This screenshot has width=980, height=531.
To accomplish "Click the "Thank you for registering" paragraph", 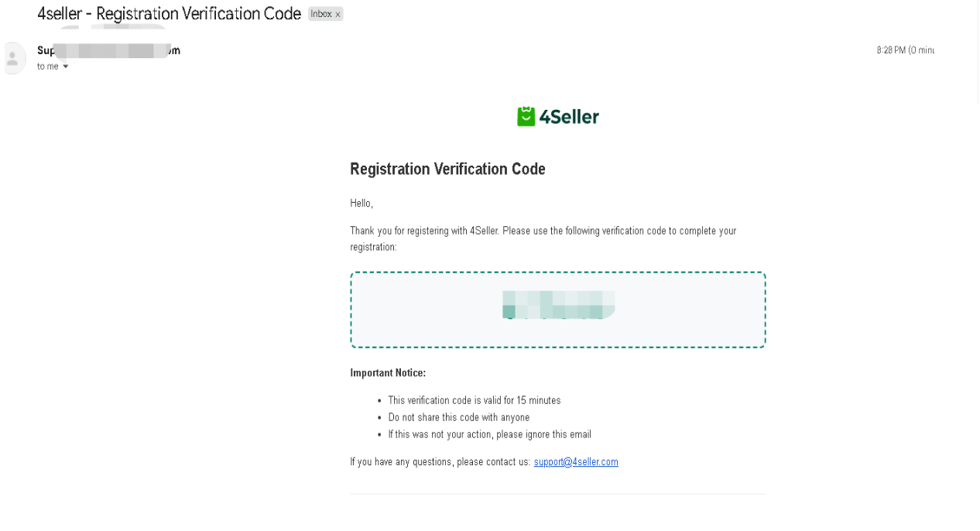I will click(x=543, y=239).
